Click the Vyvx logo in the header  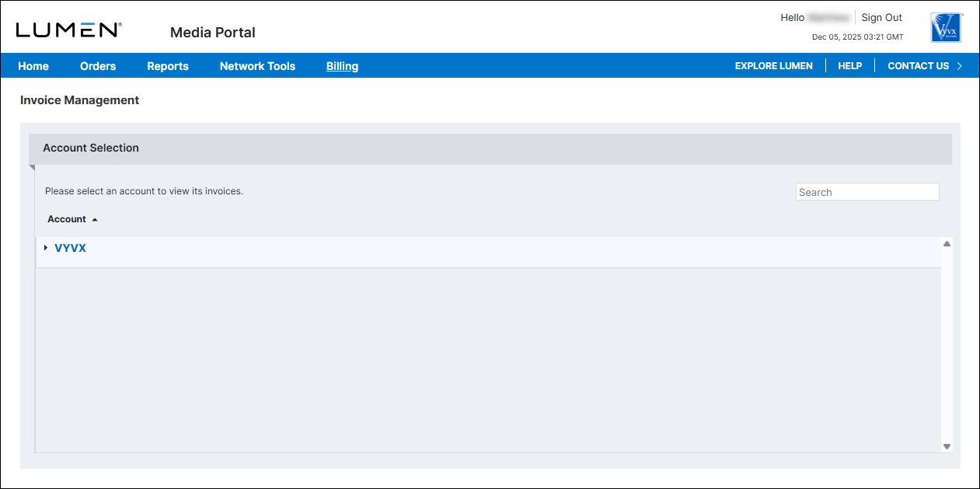945,27
